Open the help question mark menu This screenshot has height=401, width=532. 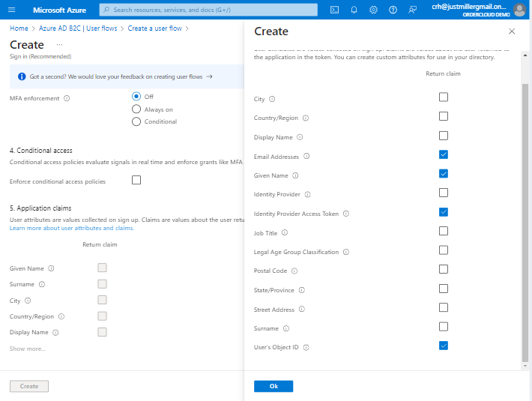(x=393, y=10)
